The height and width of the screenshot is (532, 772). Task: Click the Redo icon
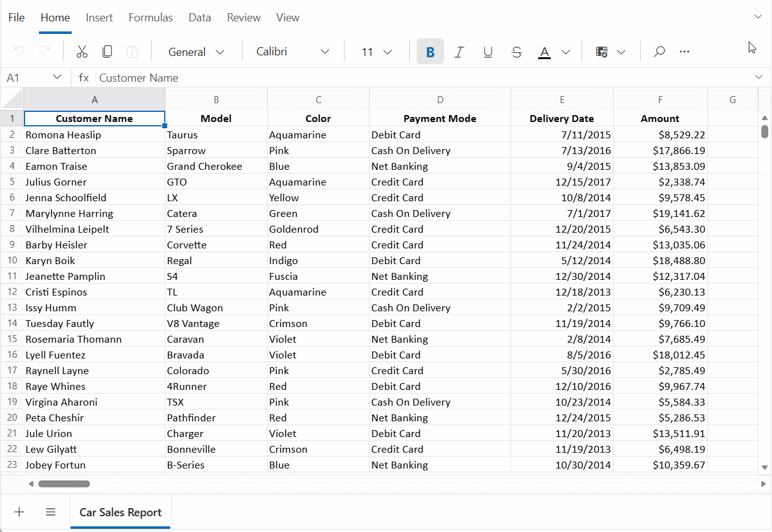coord(44,52)
